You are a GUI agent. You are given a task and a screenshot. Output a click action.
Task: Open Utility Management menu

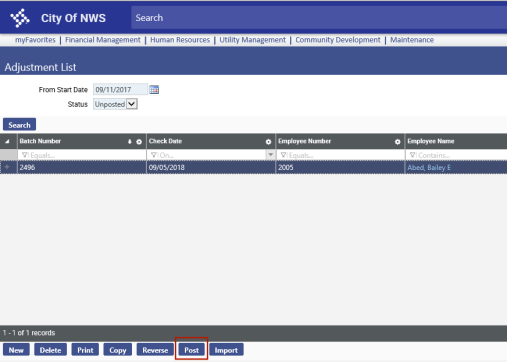(252, 40)
